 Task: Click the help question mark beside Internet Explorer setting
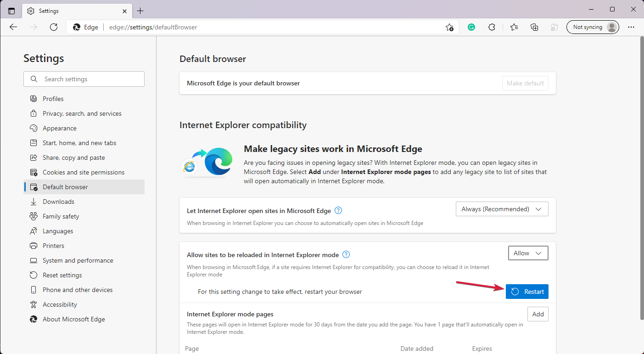point(338,210)
